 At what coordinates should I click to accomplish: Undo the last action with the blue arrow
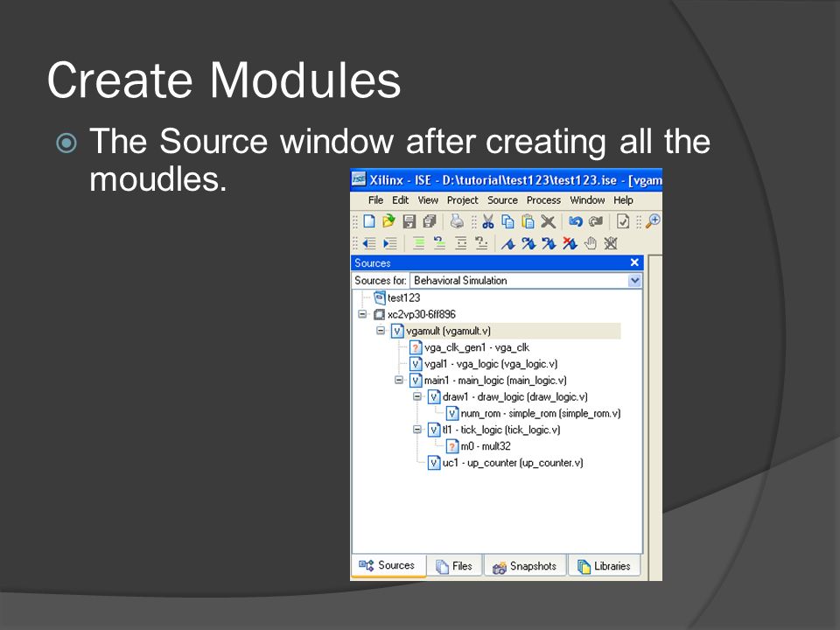click(x=576, y=221)
